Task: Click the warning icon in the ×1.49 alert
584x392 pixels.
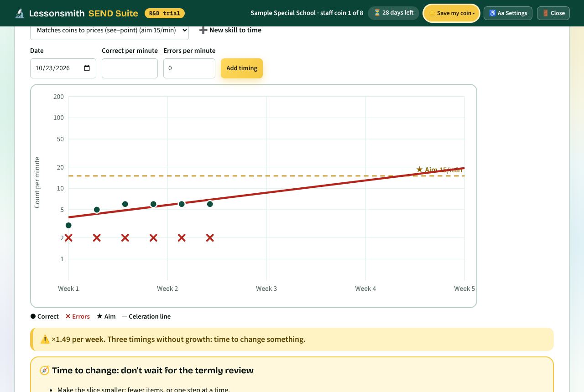Action: click(x=45, y=340)
